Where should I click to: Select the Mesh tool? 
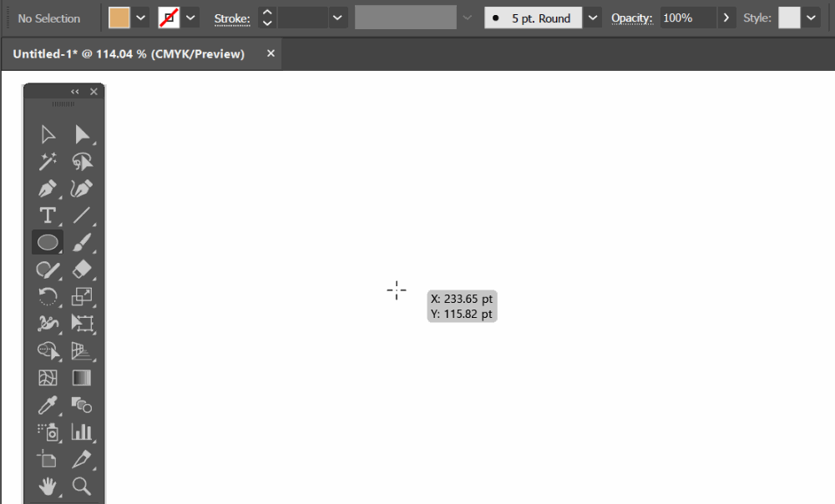point(48,378)
